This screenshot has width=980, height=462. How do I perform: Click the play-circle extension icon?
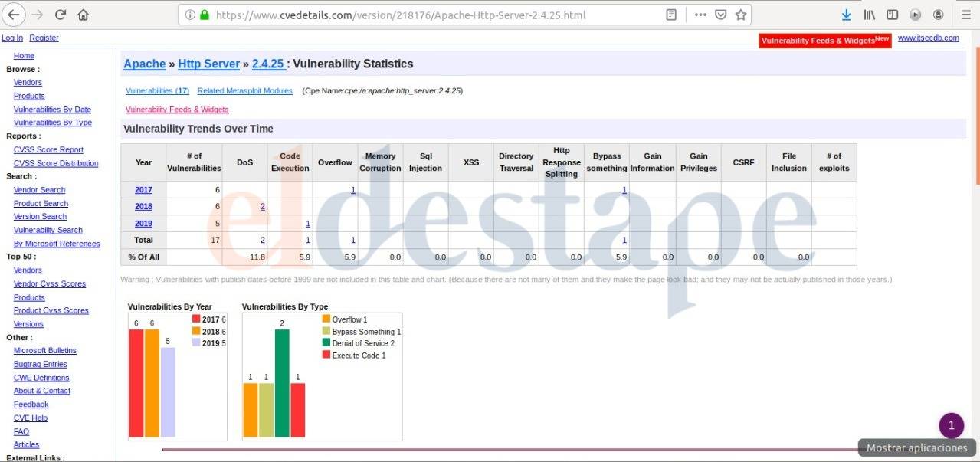(915, 15)
